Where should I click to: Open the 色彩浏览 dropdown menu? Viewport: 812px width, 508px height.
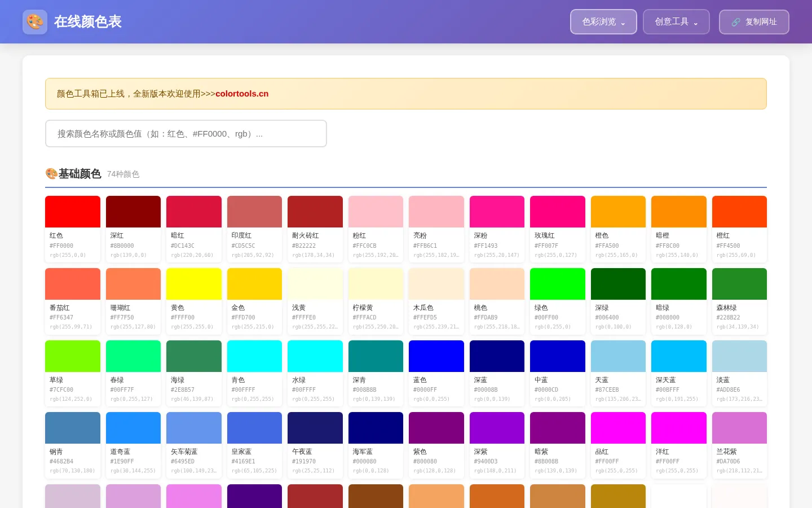[x=603, y=22]
